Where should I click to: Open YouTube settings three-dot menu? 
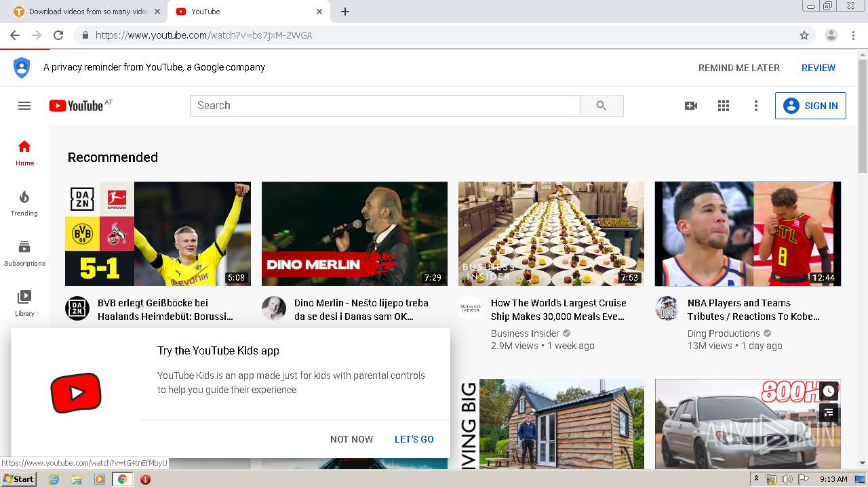coord(756,106)
